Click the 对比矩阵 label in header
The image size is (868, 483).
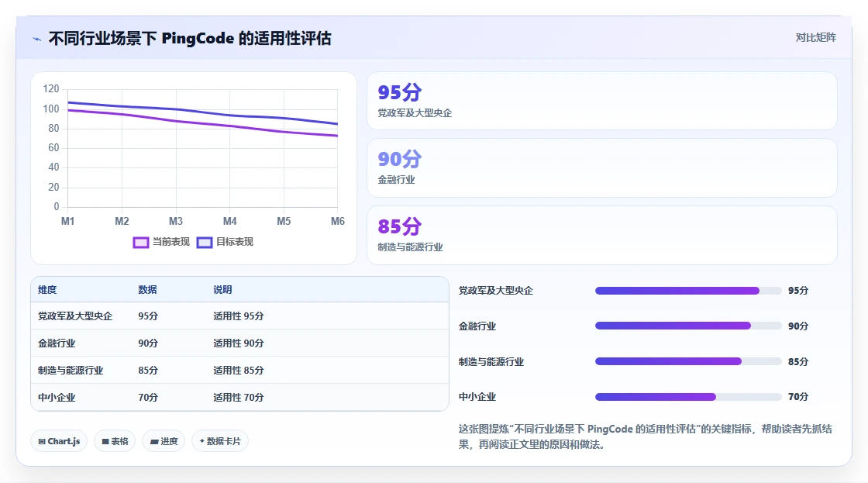click(815, 38)
